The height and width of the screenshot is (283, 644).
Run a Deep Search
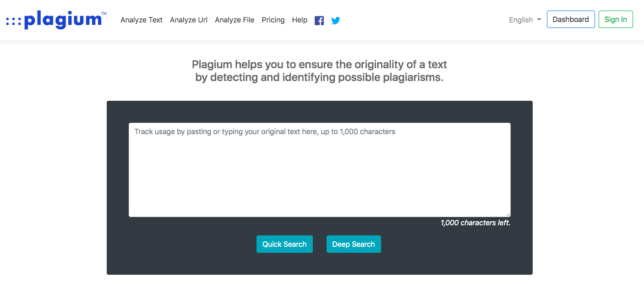click(x=354, y=244)
